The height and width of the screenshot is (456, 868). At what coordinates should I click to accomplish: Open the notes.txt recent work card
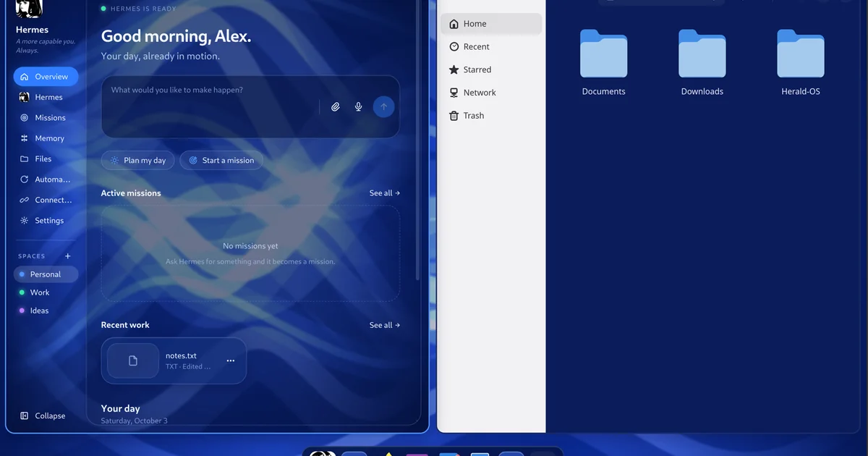(x=174, y=360)
